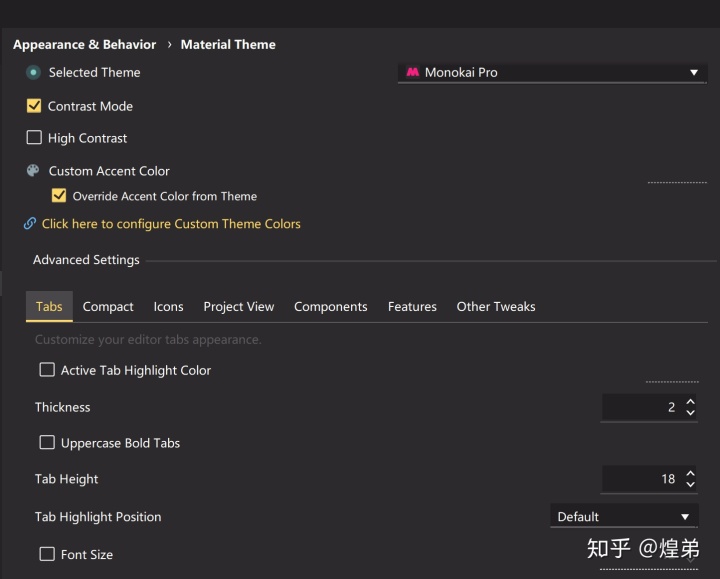Click into the Tab Height field showing 18
The image size is (720, 579).
pyautogui.click(x=642, y=479)
